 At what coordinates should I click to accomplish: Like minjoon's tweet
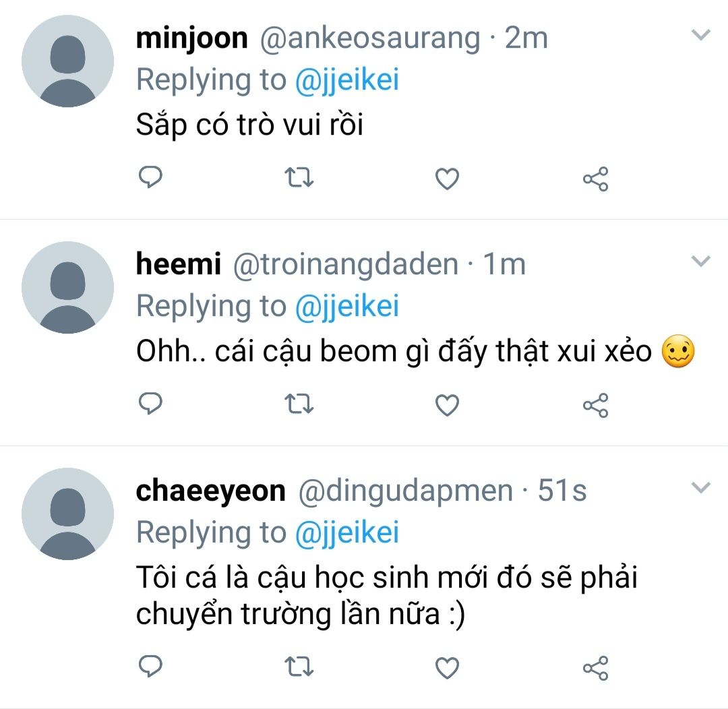point(447,179)
